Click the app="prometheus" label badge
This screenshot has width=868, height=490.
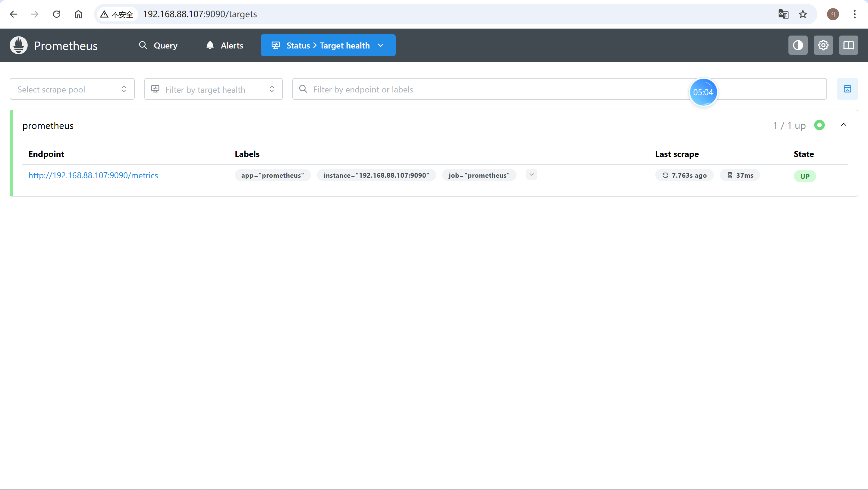[272, 175]
